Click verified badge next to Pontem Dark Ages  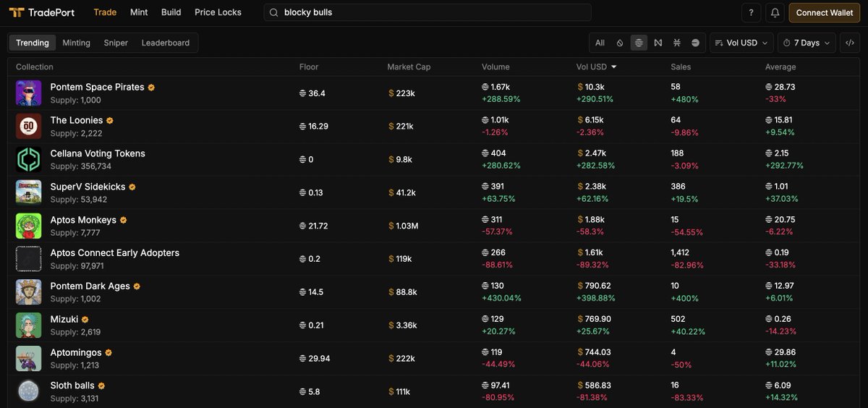(x=137, y=286)
